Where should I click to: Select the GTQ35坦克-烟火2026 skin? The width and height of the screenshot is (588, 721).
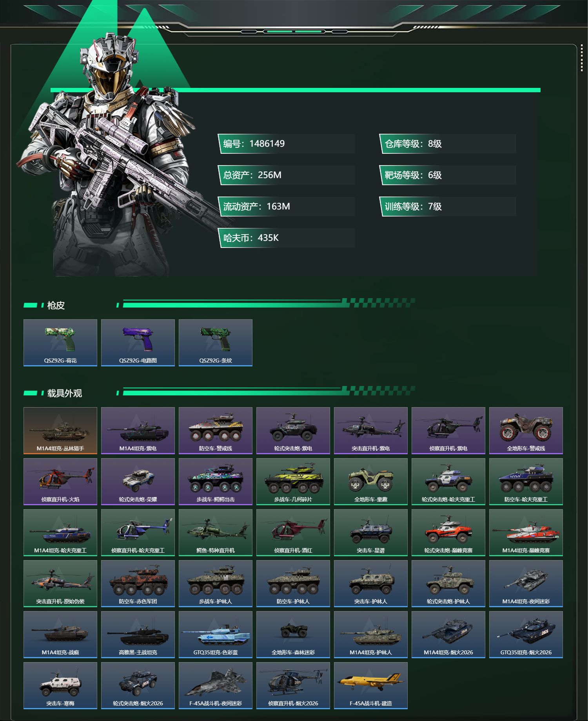tap(526, 635)
